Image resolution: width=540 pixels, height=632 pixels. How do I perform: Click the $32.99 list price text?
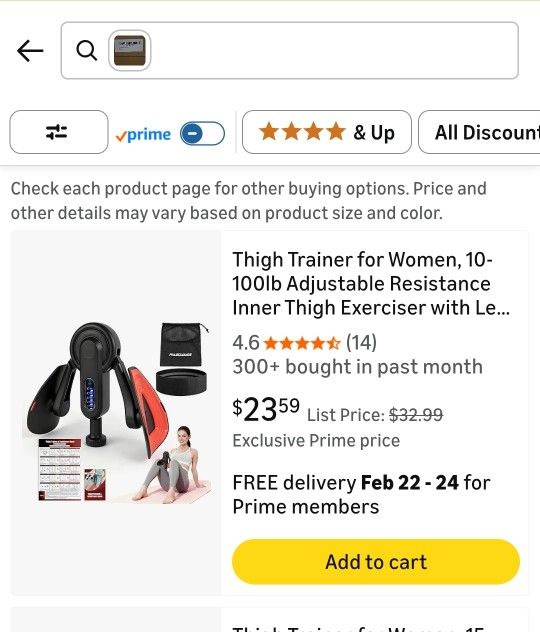[x=416, y=415]
